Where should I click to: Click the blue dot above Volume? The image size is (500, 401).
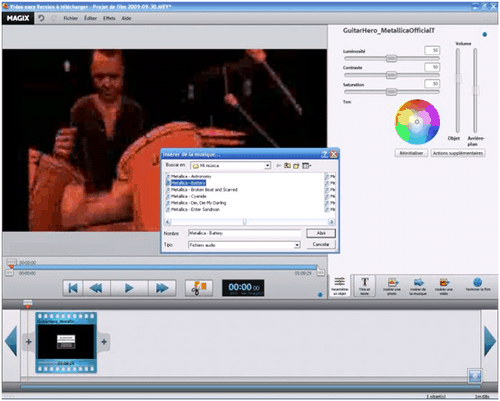point(485,34)
